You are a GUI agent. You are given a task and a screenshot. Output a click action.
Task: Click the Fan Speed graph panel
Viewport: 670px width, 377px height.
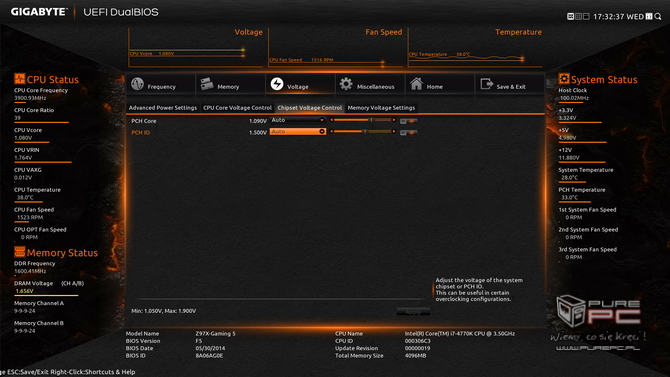[336, 47]
